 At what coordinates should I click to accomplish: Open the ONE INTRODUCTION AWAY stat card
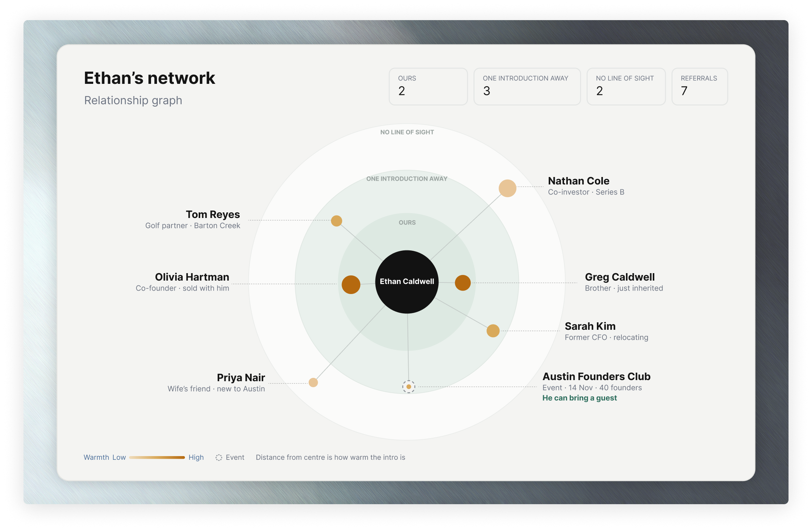pos(527,86)
